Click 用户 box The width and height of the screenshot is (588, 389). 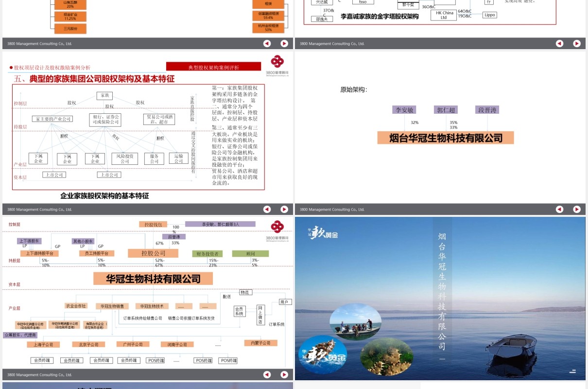pos(285,302)
